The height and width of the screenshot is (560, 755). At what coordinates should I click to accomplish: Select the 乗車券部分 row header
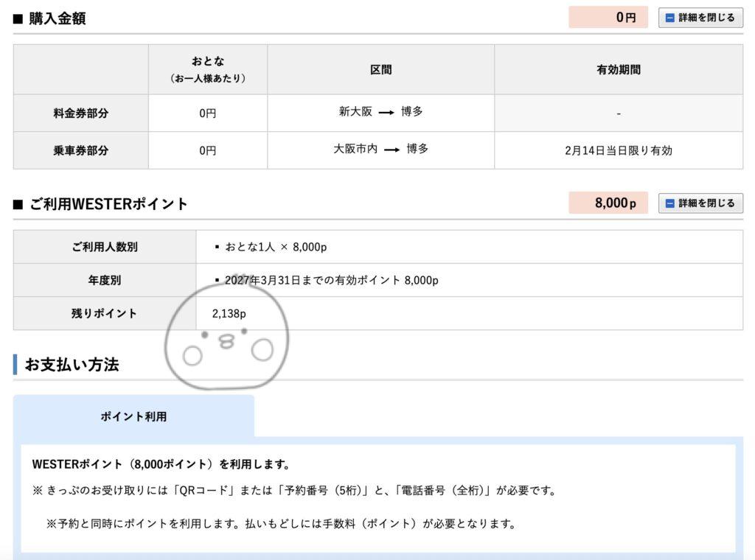(x=81, y=150)
